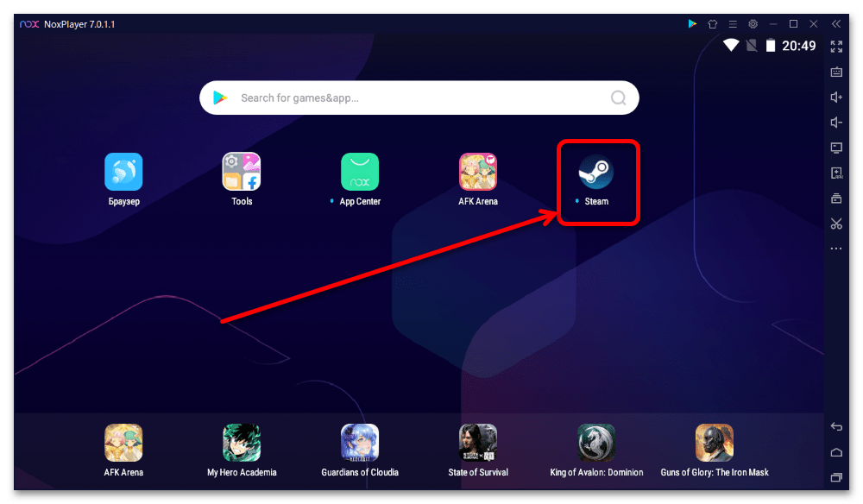This screenshot has height=504, width=863.
Task: Click the magnifier icon in search bar
Action: pyautogui.click(x=619, y=98)
